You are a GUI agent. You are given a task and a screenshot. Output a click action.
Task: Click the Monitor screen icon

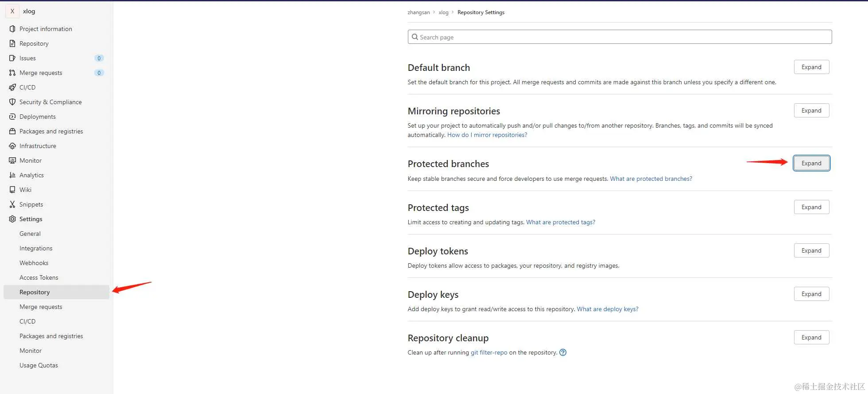tap(12, 160)
